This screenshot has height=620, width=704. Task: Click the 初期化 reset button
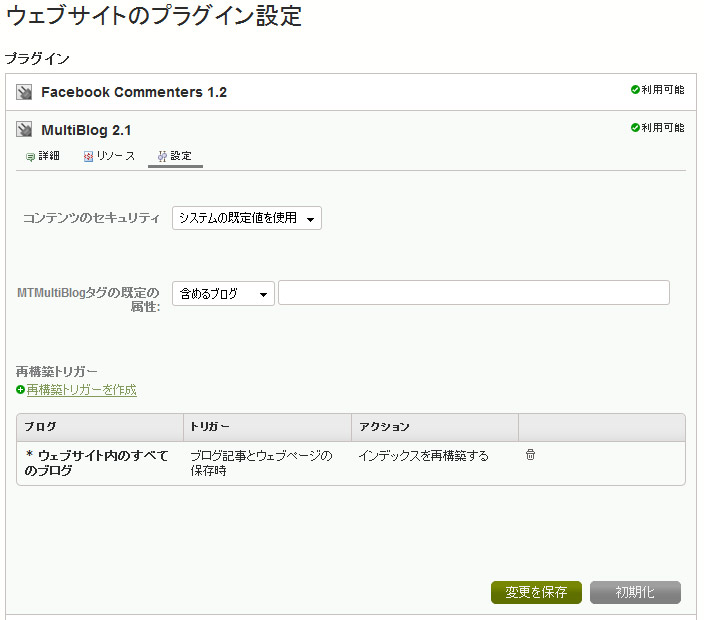click(x=635, y=592)
